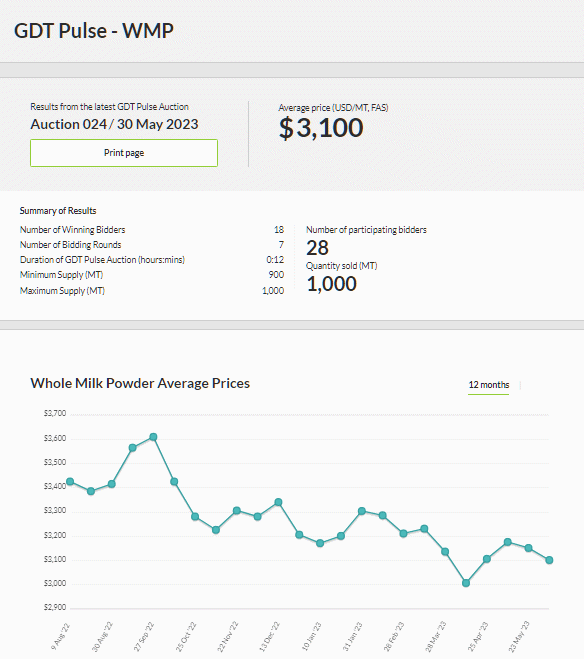Click the 22 Nov '22 x-axis date label
The height and width of the screenshot is (659, 584).
[x=227, y=637]
